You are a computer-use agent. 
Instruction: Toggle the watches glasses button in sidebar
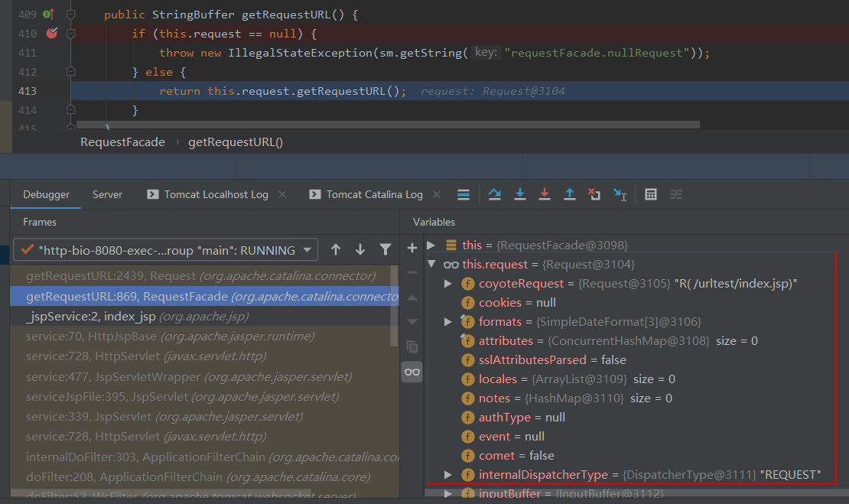tap(412, 372)
